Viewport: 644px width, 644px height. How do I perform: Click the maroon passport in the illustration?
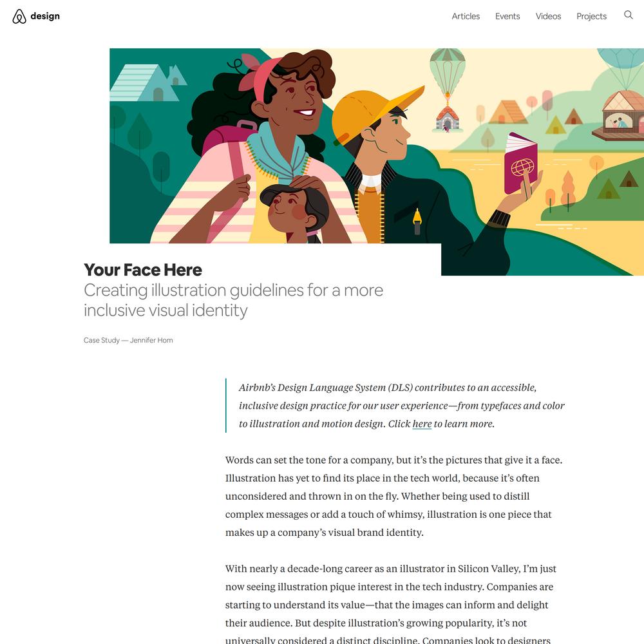tap(520, 162)
